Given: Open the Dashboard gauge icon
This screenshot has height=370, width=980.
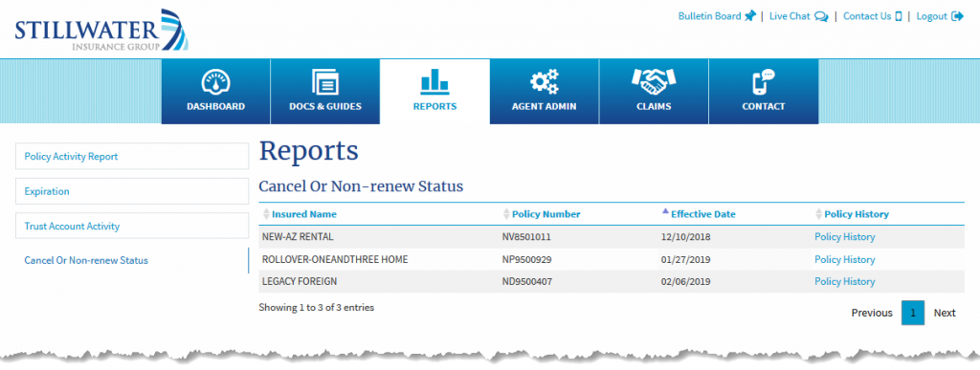Looking at the screenshot, I should 215,82.
